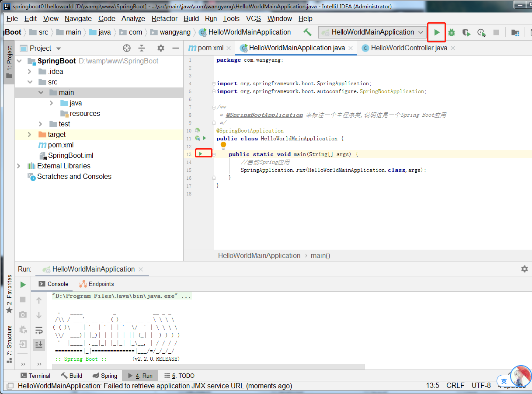Click the locate target icon in Project panel
532x394 pixels.
click(x=127, y=48)
